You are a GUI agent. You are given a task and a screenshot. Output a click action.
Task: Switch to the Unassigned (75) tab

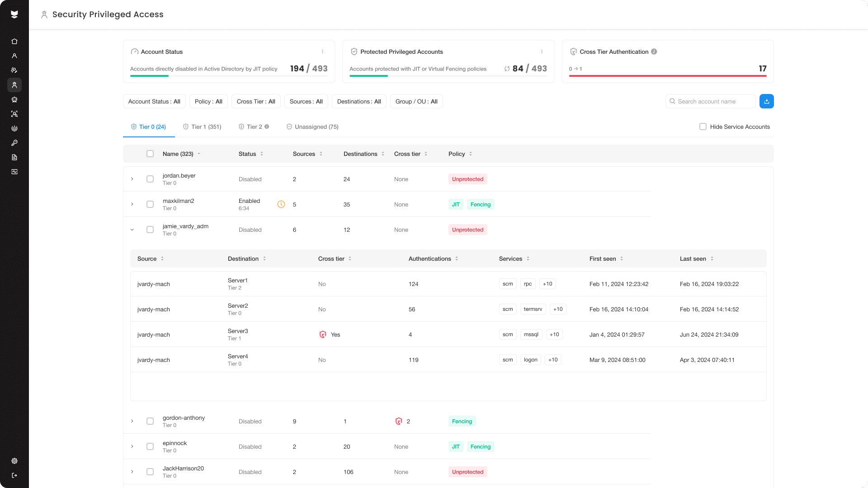312,127
